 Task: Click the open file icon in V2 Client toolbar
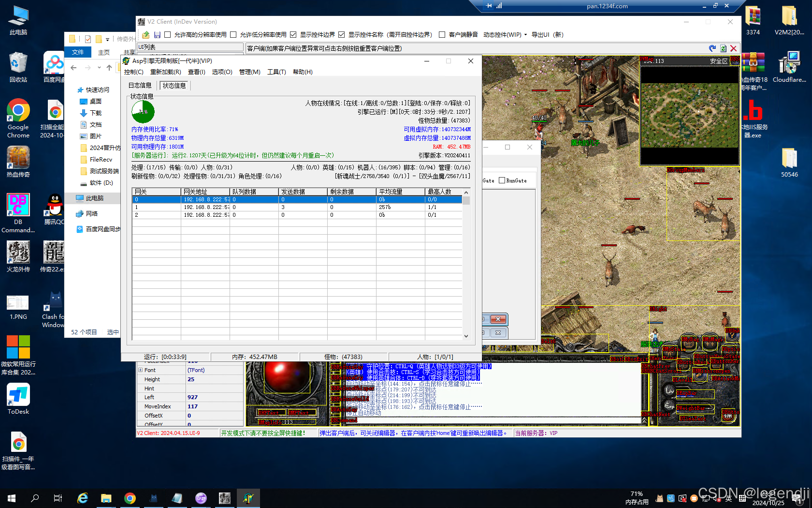pos(145,35)
